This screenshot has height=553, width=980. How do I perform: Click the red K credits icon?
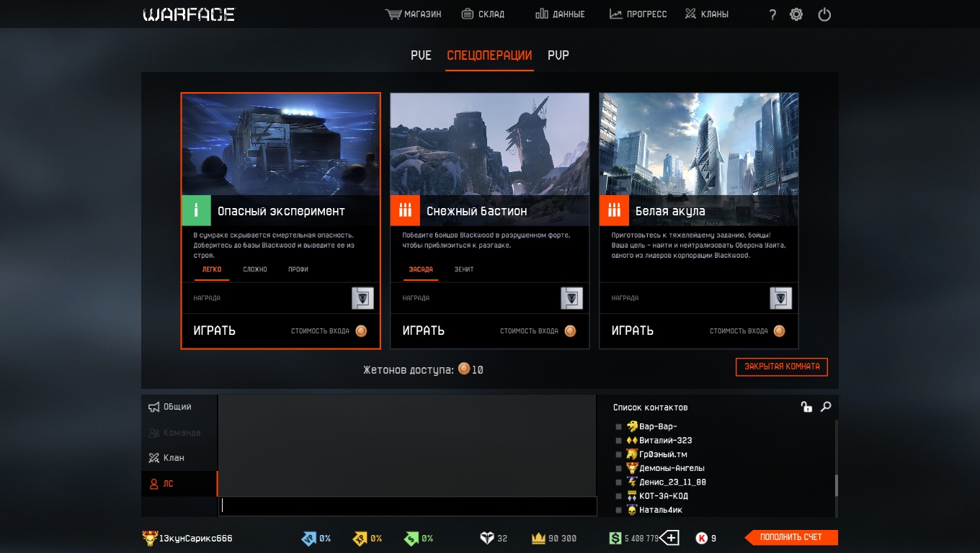pos(701,538)
